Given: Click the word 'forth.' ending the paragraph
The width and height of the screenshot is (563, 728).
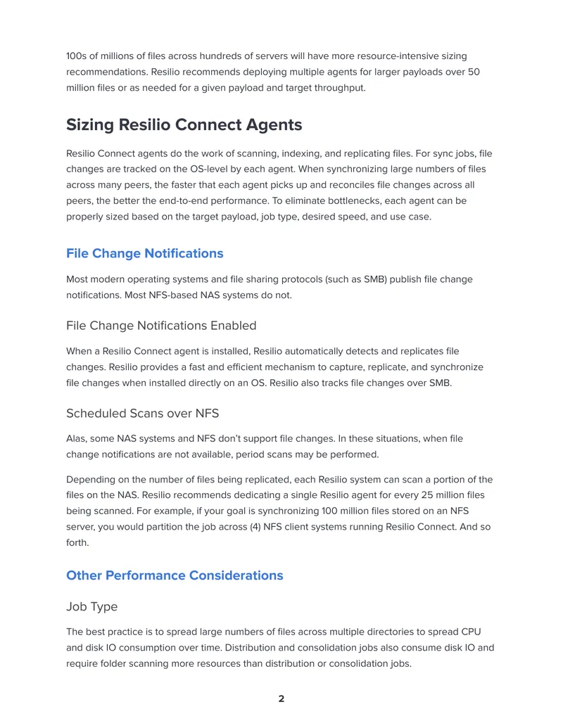Looking at the screenshot, I should pyautogui.click(x=77, y=542).
